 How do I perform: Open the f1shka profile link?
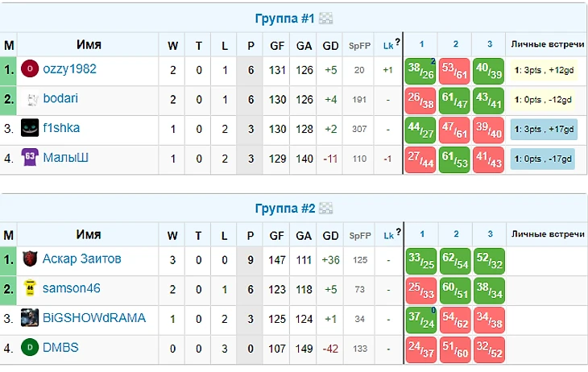[x=61, y=128]
